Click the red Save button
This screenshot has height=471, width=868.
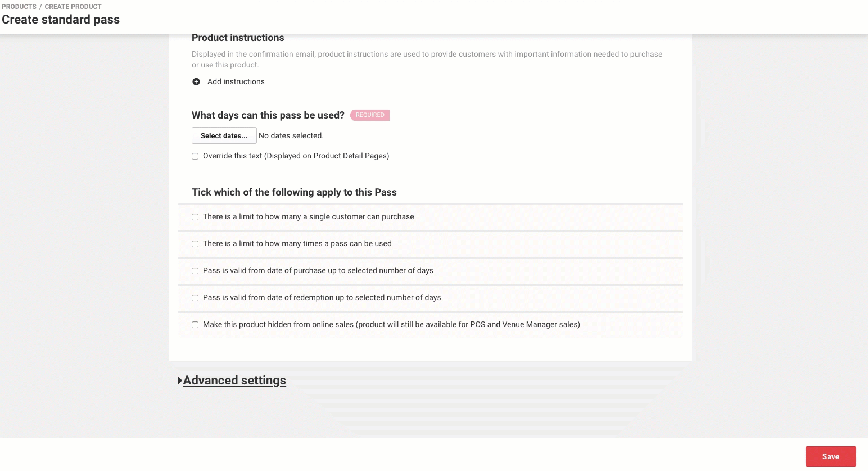tap(830, 456)
